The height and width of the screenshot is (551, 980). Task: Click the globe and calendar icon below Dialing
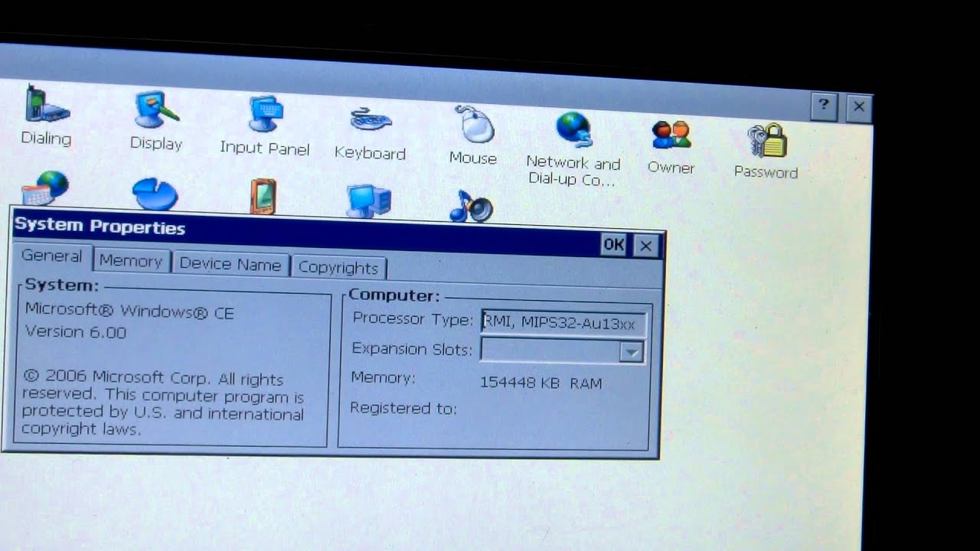45,187
